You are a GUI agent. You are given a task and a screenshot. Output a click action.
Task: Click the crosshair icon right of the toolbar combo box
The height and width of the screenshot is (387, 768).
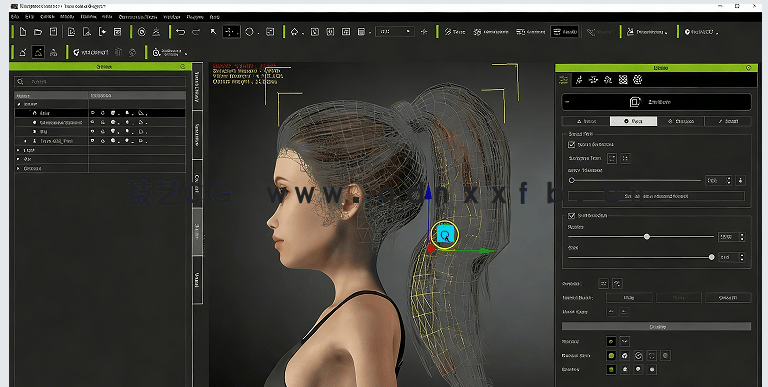424,32
